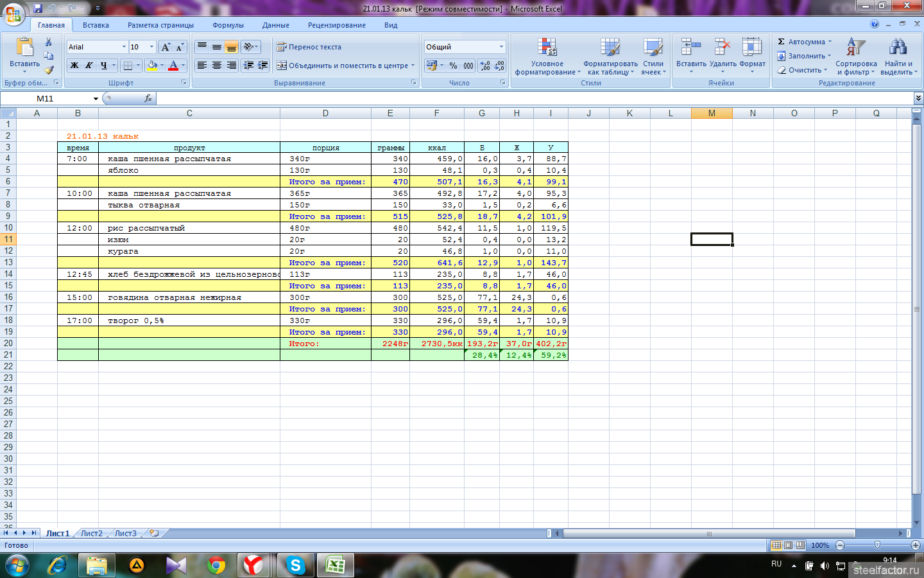Open the Вид ribbon tab
The width and height of the screenshot is (924, 578).
(x=391, y=25)
